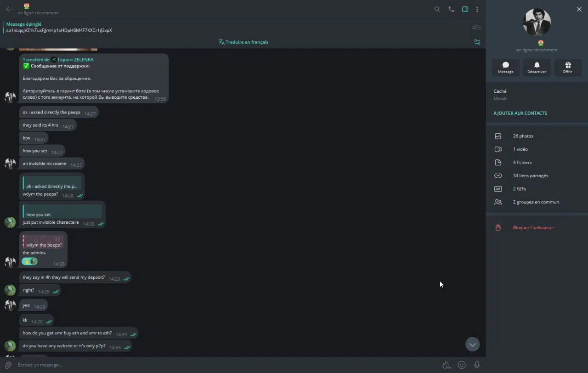Click the back arrow in chat header
Image resolution: width=588 pixels, height=373 pixels.
pyautogui.click(x=8, y=9)
